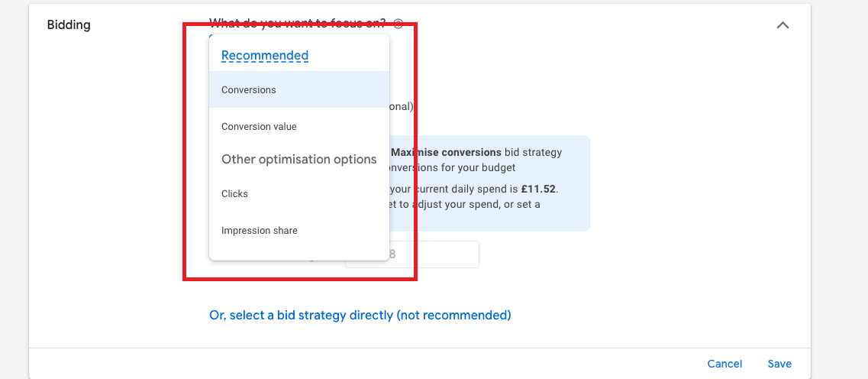Click the '(optional)' text behind the dropdown

402,107
